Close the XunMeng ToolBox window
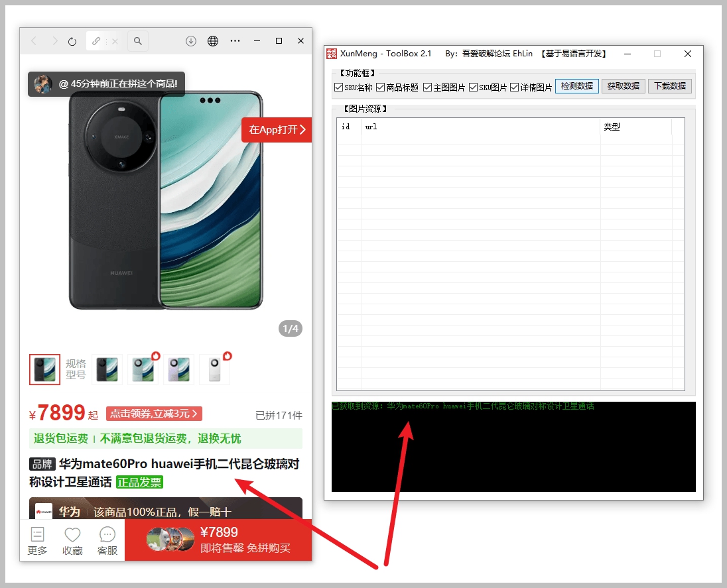727x588 pixels. (688, 54)
